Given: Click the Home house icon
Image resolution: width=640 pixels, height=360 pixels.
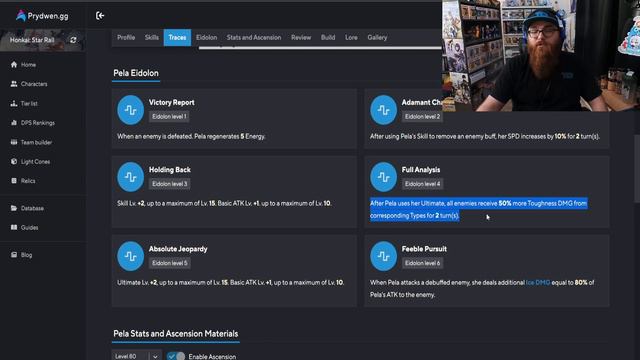Looking at the screenshot, I should (14, 64).
